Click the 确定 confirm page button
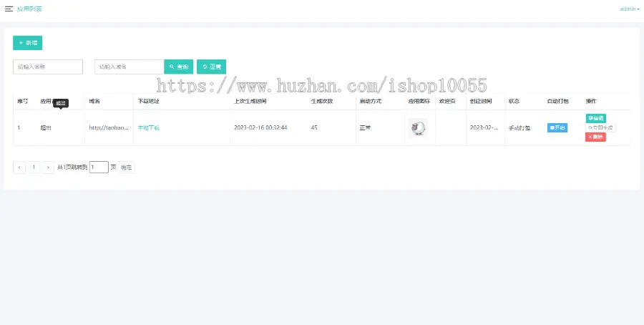 (x=126, y=168)
